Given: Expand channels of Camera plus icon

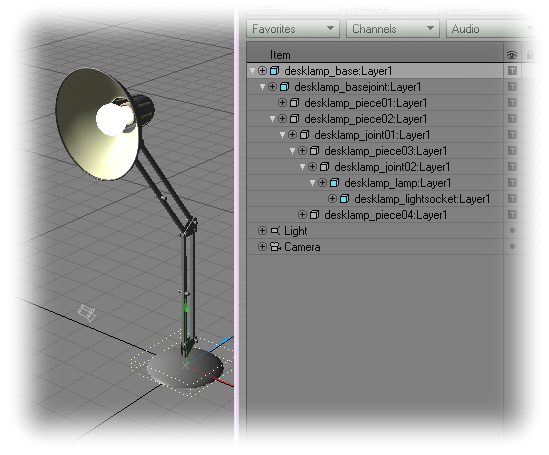Looking at the screenshot, I should point(262,246).
